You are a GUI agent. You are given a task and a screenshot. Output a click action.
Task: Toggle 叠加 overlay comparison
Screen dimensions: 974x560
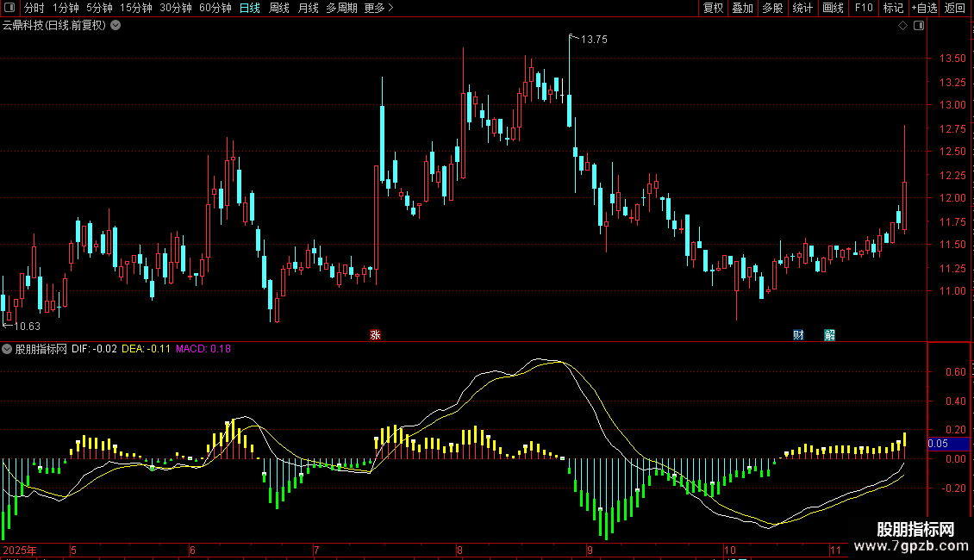742,8
